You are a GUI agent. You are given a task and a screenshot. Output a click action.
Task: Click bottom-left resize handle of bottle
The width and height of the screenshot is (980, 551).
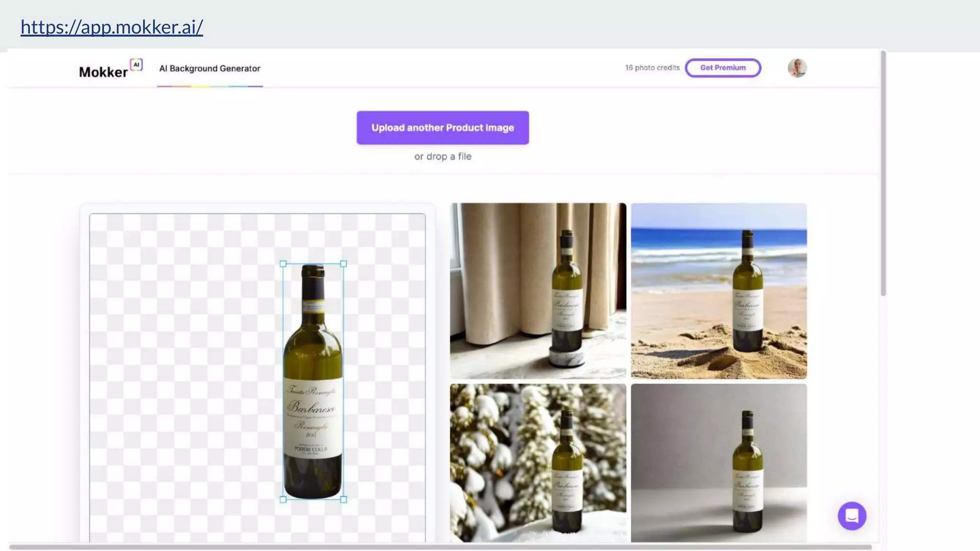(283, 499)
